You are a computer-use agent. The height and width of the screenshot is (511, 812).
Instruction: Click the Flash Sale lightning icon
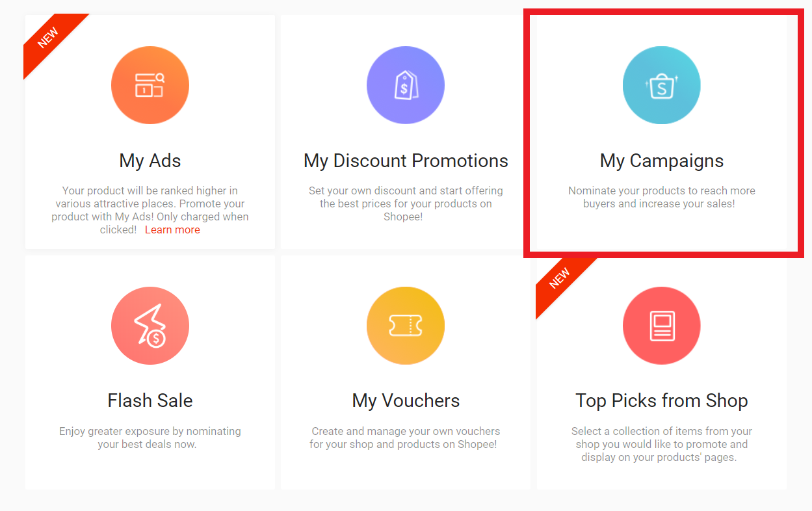point(150,325)
